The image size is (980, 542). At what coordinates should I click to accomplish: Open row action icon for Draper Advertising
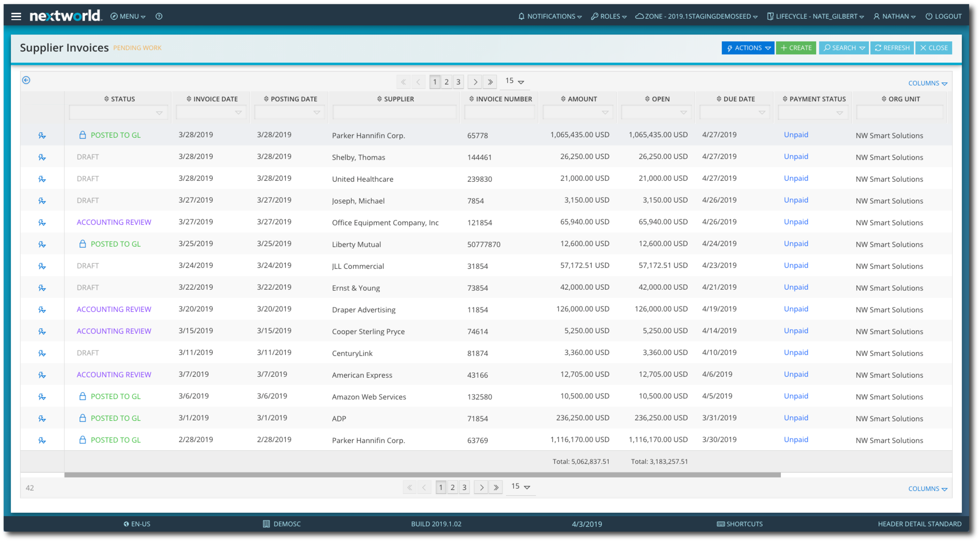(x=42, y=310)
